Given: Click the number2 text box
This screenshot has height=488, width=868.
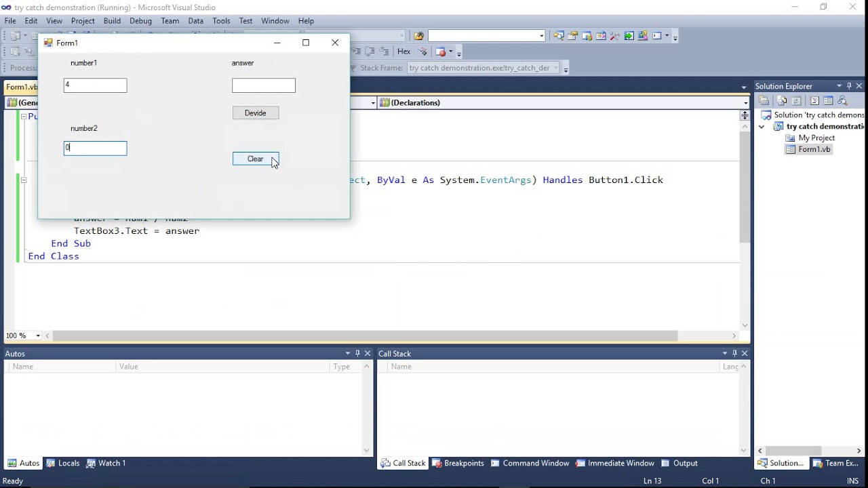Looking at the screenshot, I should [x=95, y=148].
